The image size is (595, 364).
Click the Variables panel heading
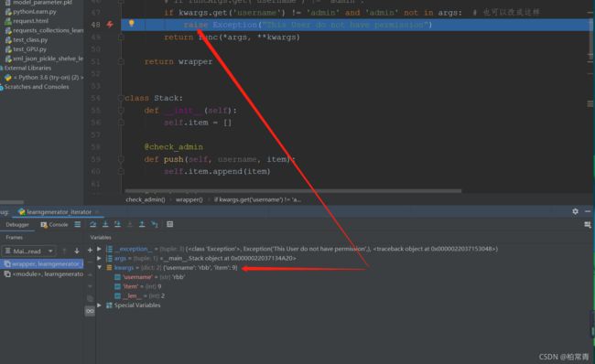click(101, 238)
